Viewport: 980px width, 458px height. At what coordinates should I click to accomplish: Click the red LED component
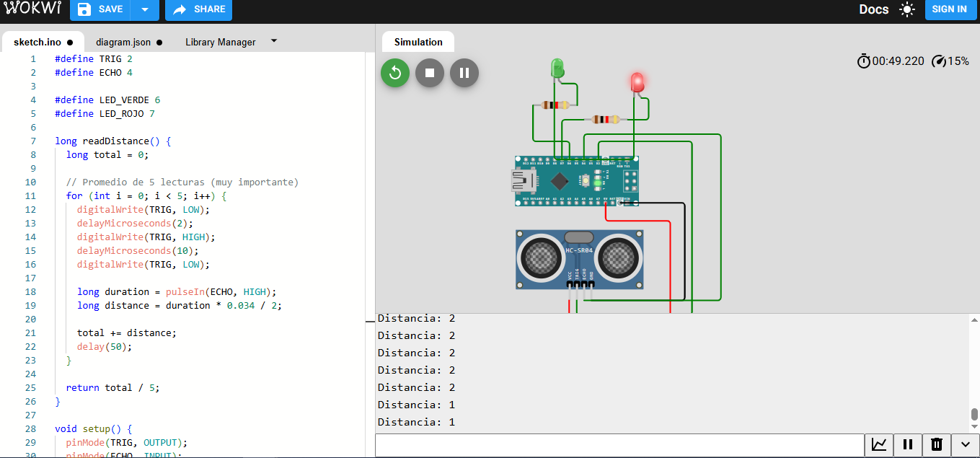coord(637,82)
